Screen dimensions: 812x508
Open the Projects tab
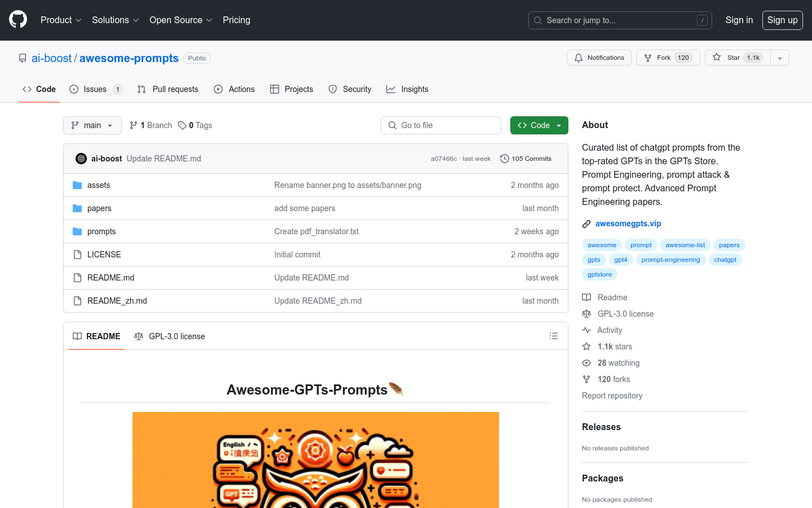[292, 89]
